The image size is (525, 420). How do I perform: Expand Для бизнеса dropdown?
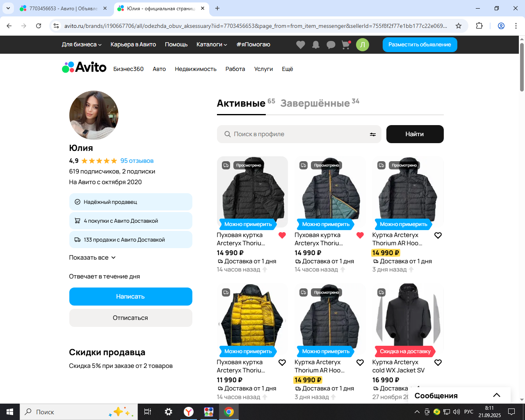click(82, 45)
